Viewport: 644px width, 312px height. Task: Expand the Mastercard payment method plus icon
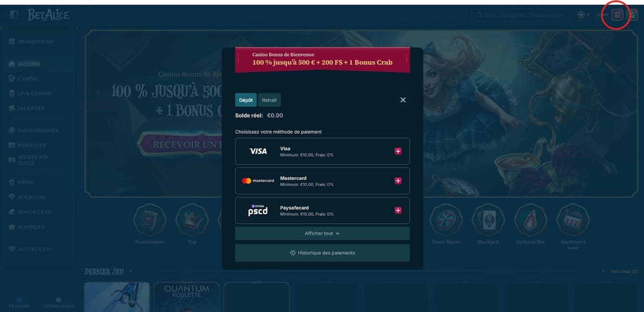[x=398, y=181]
